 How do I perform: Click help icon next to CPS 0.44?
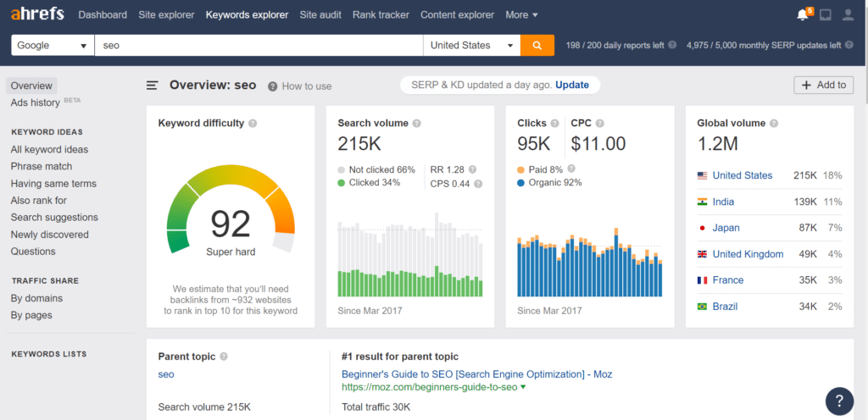pyautogui.click(x=478, y=184)
